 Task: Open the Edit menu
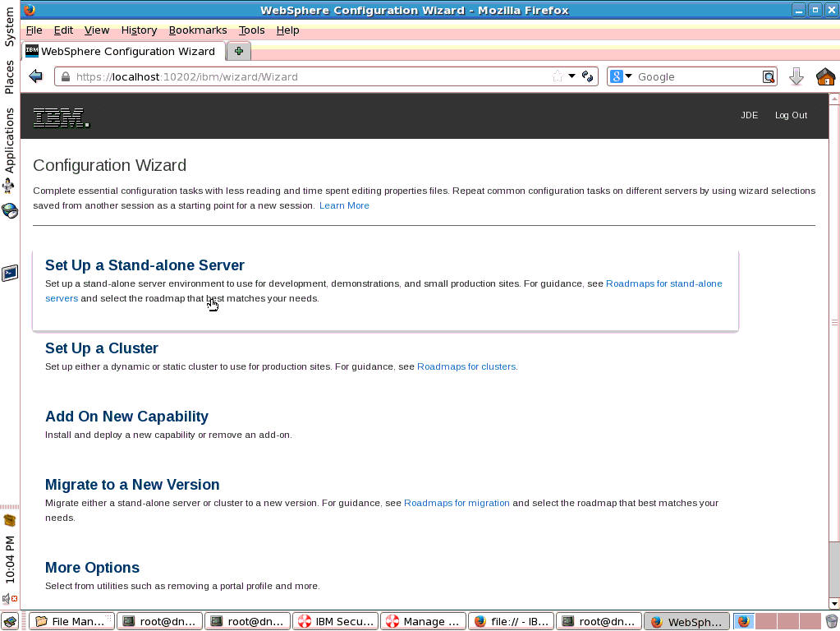click(63, 30)
